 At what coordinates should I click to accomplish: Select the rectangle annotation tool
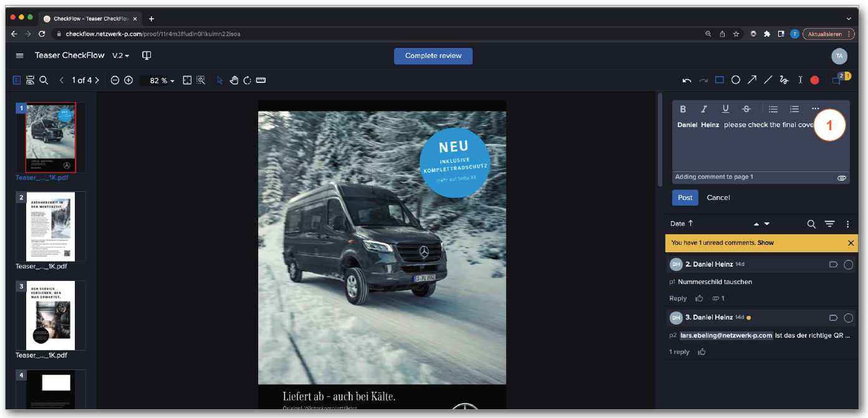point(720,80)
